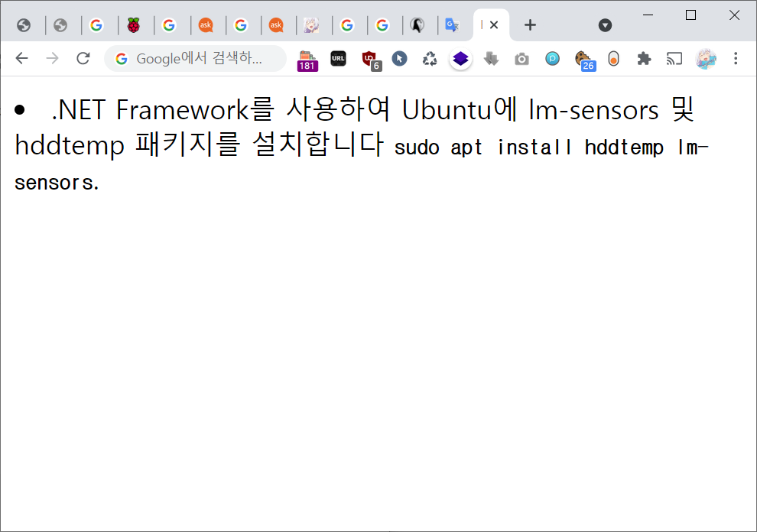This screenshot has height=532, width=757.
Task: Open the Extensions puzzle menu
Action: pyautogui.click(x=644, y=58)
